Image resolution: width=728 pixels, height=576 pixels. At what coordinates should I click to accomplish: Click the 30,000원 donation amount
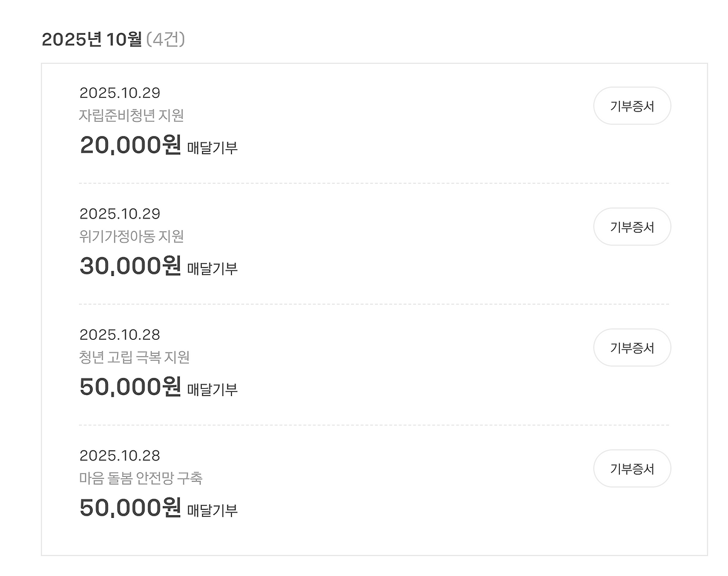[x=130, y=266]
